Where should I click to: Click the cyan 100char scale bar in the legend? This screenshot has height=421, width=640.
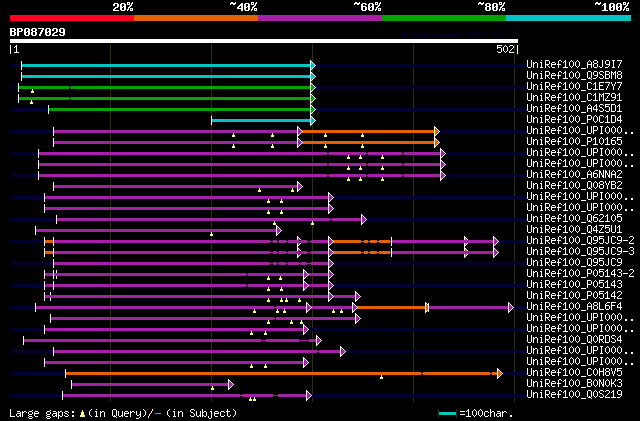[x=447, y=414]
